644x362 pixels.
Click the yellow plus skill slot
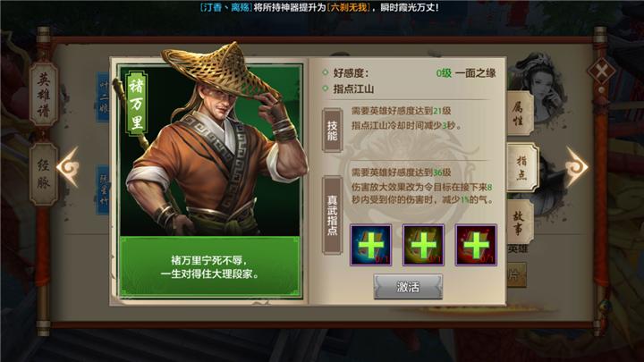423,245
